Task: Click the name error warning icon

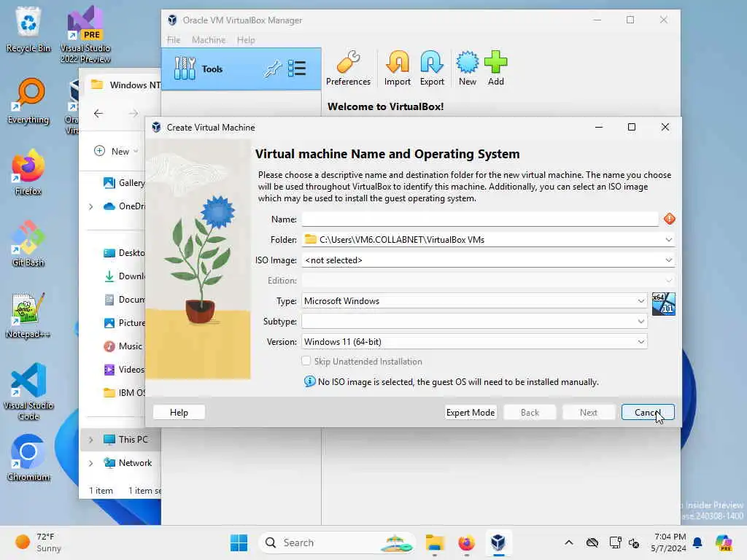Action: click(670, 219)
